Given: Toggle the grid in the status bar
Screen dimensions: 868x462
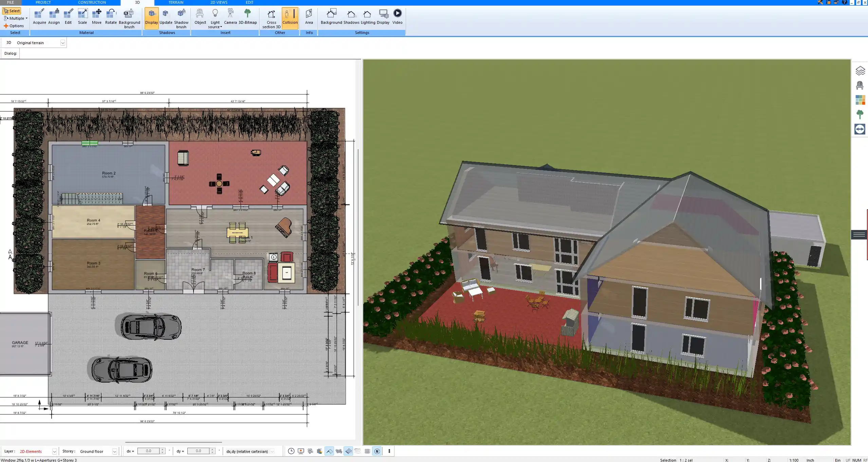Looking at the screenshot, I should [368, 451].
